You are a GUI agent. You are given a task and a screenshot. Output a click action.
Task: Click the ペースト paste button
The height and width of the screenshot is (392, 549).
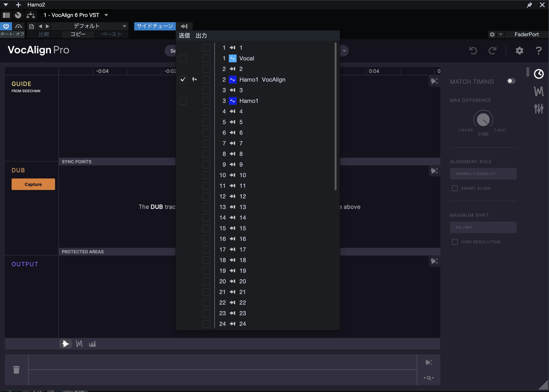pos(112,34)
